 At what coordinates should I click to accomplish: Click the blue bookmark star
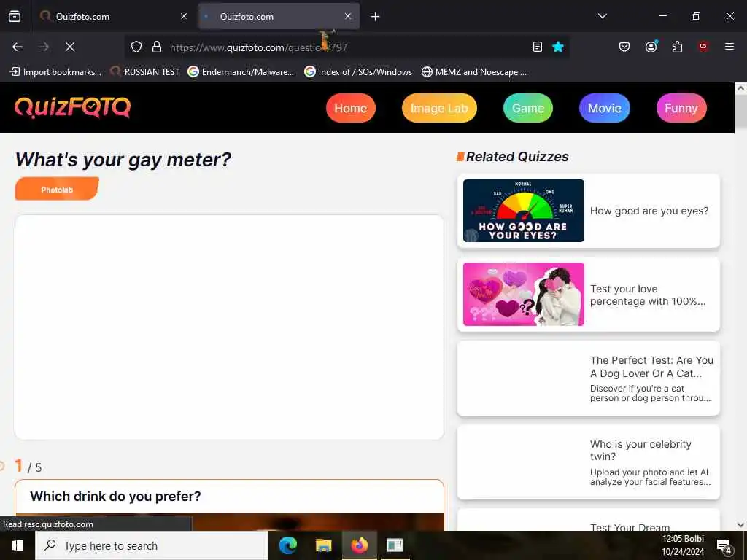(558, 47)
